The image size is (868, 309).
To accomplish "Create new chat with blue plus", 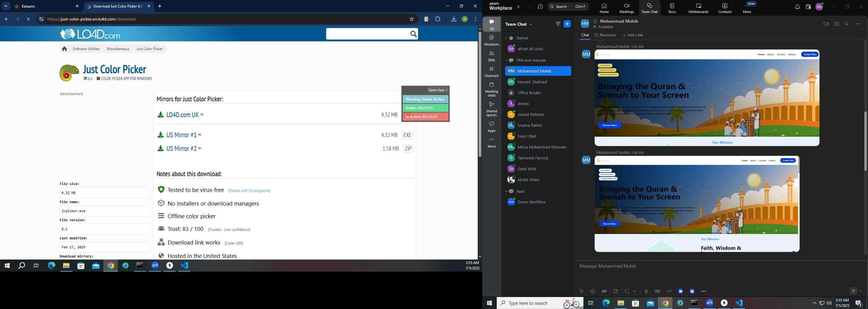I will tap(568, 24).
